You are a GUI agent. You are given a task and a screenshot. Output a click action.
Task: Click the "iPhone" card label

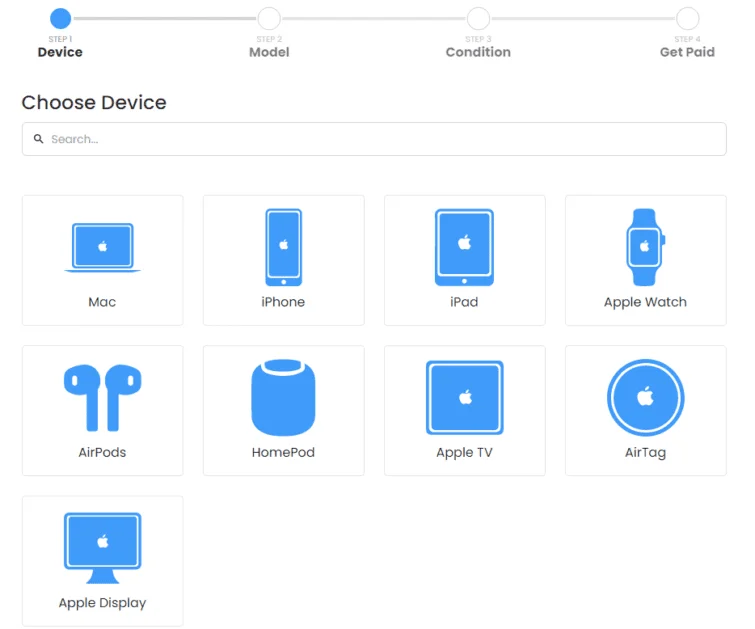(x=283, y=302)
